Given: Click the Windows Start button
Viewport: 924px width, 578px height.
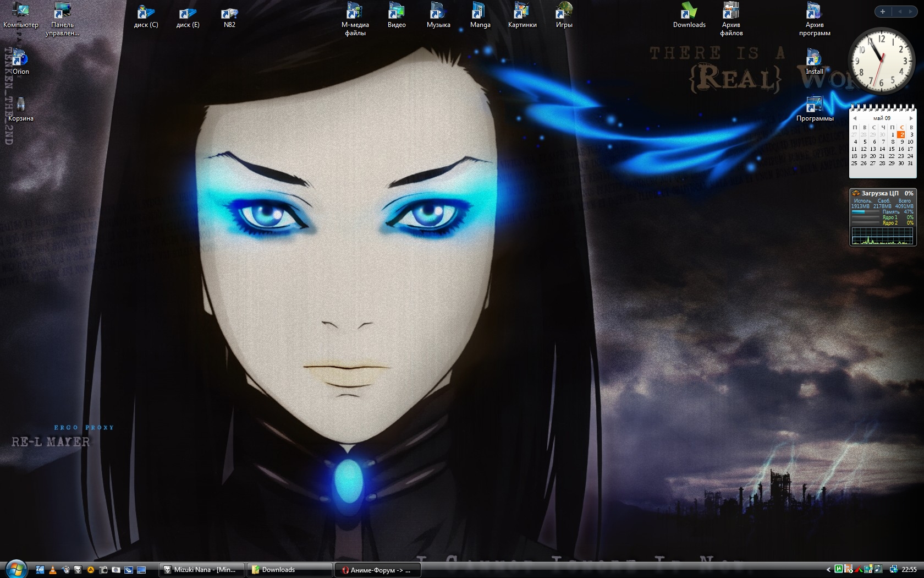Looking at the screenshot, I should 15,568.
